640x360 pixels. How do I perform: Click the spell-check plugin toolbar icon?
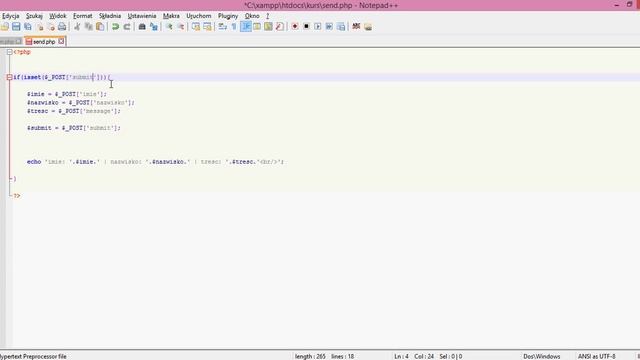coord(356,27)
